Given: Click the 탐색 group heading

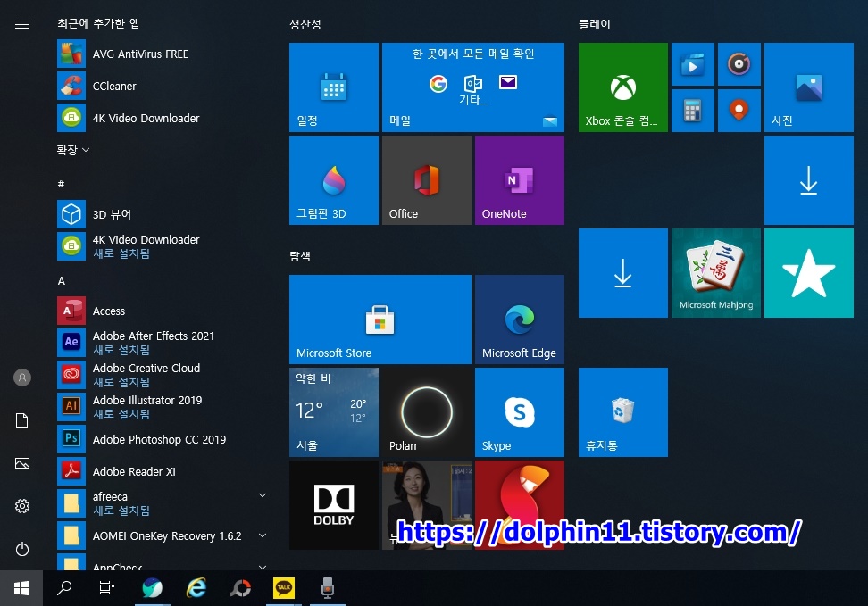Looking at the screenshot, I should point(300,255).
